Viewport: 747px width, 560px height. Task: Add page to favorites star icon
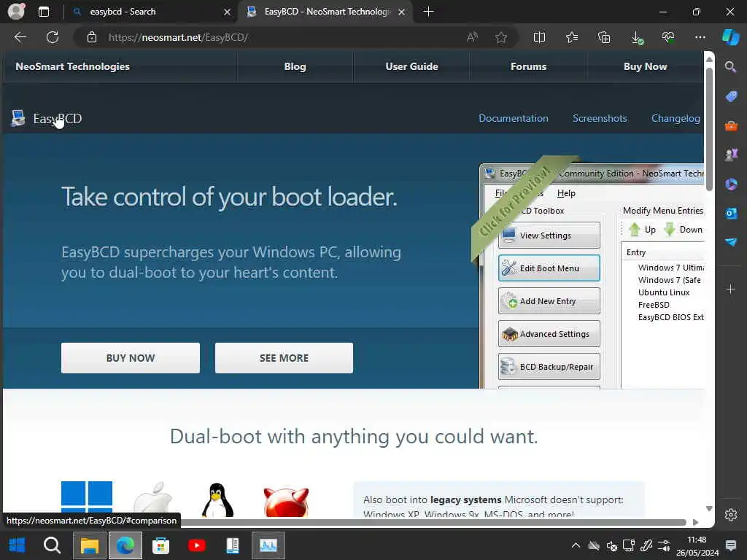tap(500, 37)
